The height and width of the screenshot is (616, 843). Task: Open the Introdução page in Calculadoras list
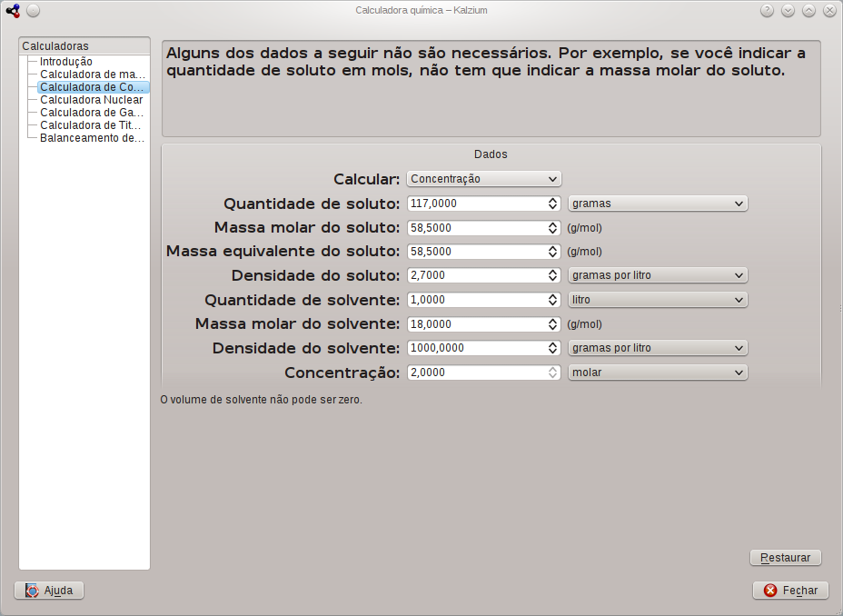64,61
